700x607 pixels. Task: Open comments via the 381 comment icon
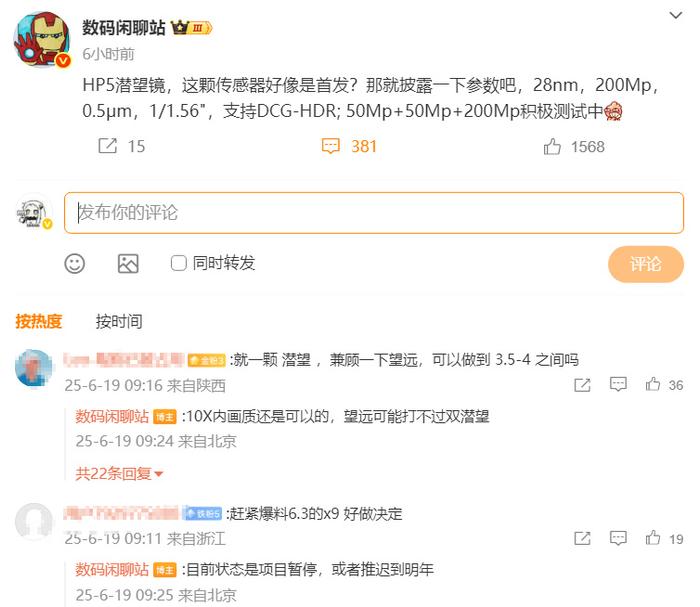pos(331,146)
